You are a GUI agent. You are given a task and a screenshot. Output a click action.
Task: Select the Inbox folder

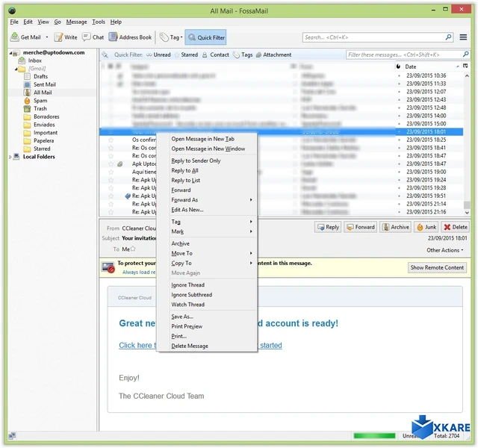[34, 60]
